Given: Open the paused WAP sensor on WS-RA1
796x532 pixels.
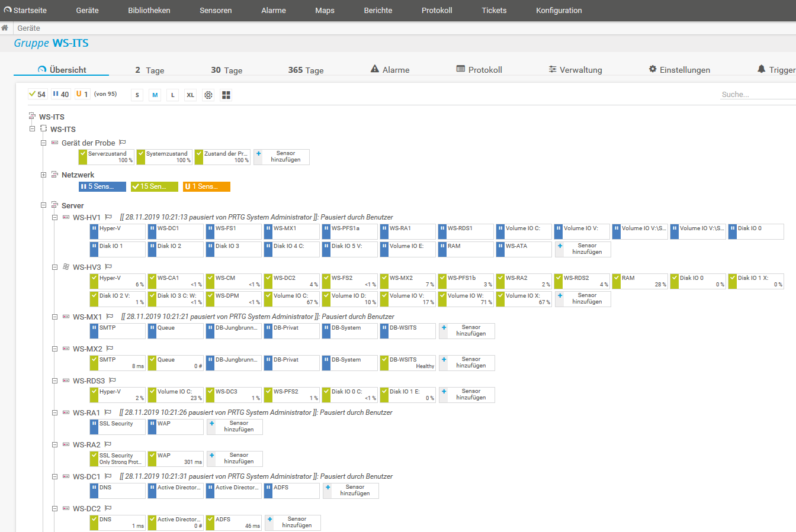Looking at the screenshot, I should [x=175, y=427].
